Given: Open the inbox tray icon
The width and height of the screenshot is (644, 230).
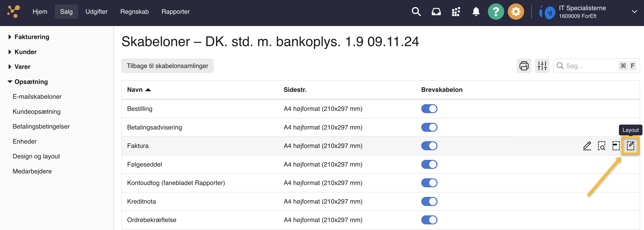Looking at the screenshot, I should [x=436, y=12].
